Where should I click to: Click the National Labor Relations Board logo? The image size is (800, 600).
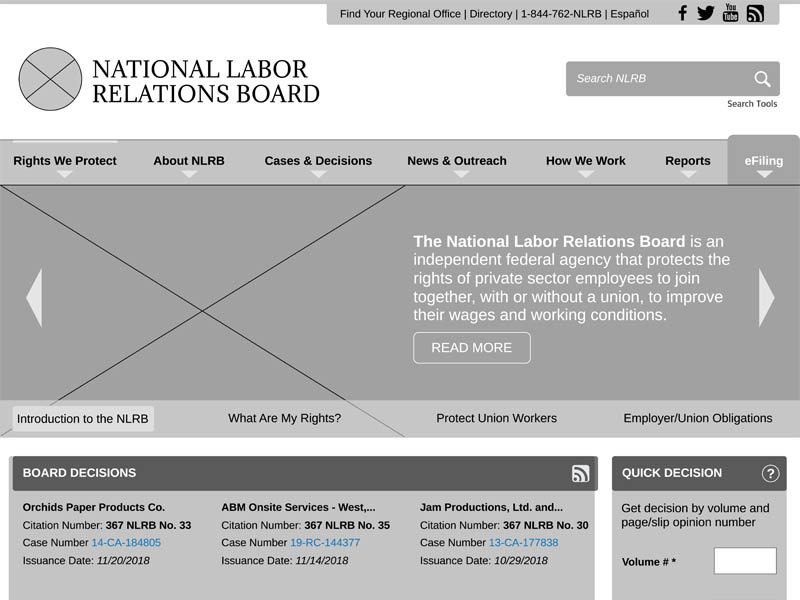pyautogui.click(x=169, y=80)
